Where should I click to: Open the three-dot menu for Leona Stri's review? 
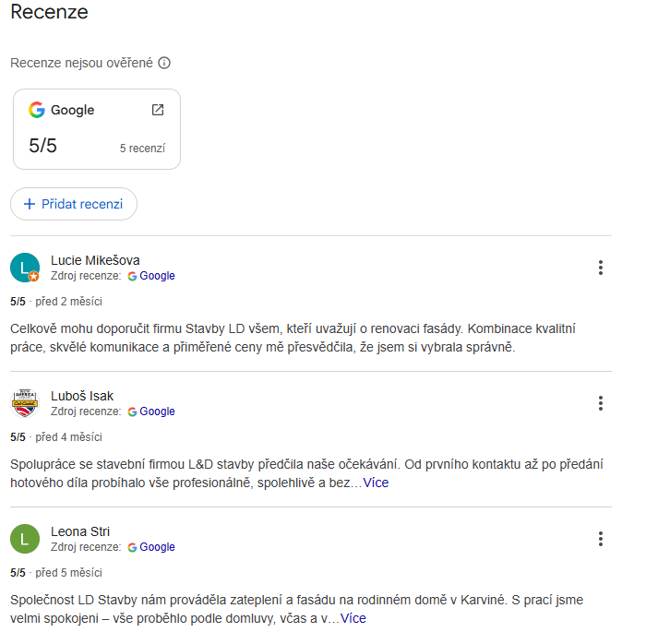click(601, 539)
